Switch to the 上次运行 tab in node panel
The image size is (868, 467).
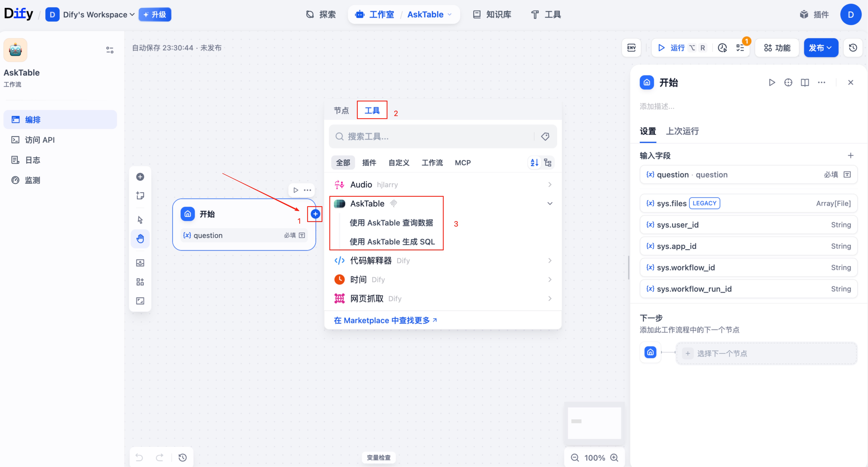pyautogui.click(x=682, y=131)
